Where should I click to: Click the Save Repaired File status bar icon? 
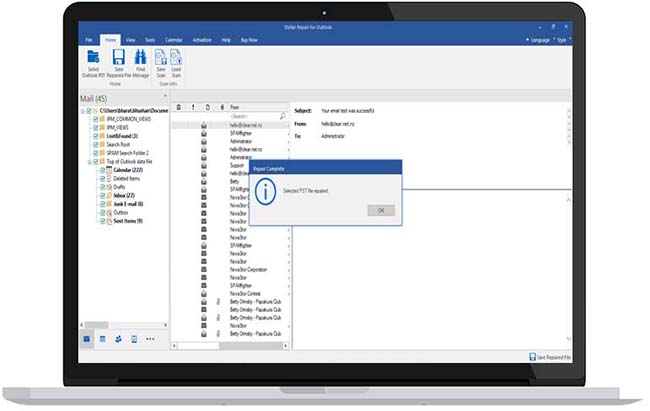(533, 357)
